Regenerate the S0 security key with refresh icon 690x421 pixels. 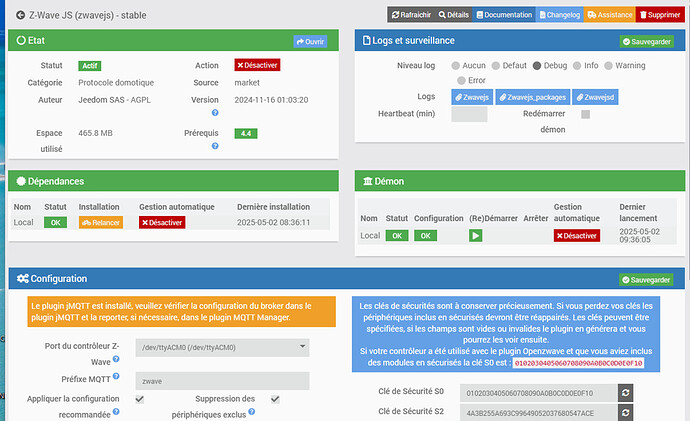point(625,393)
